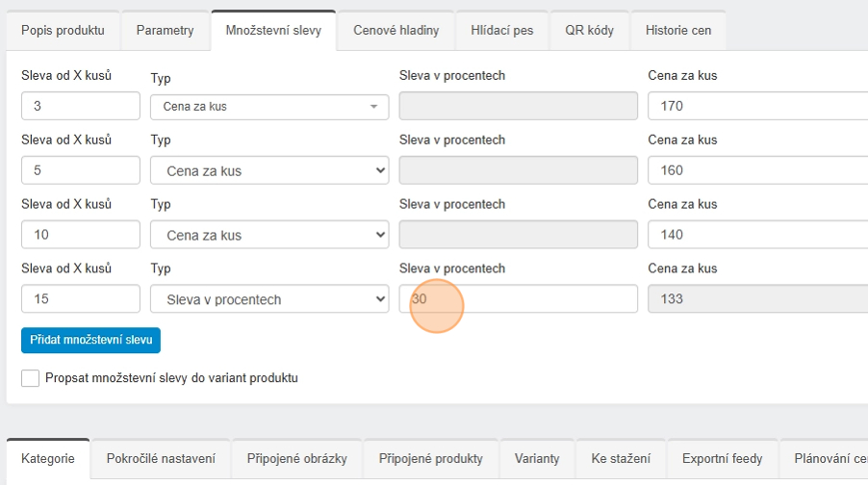Image resolution: width=868 pixels, height=485 pixels.
Task: Open the Hlídací pes tab
Action: click(x=502, y=31)
